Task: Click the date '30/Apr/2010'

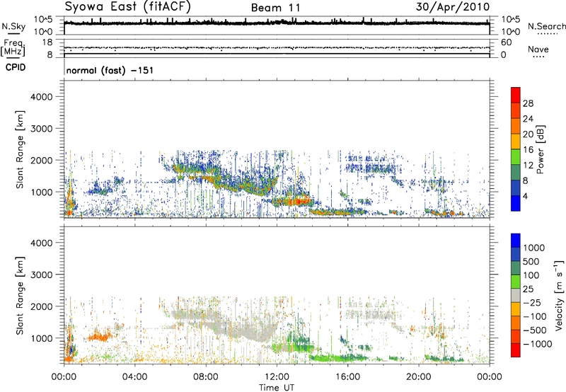Action: (x=452, y=7)
